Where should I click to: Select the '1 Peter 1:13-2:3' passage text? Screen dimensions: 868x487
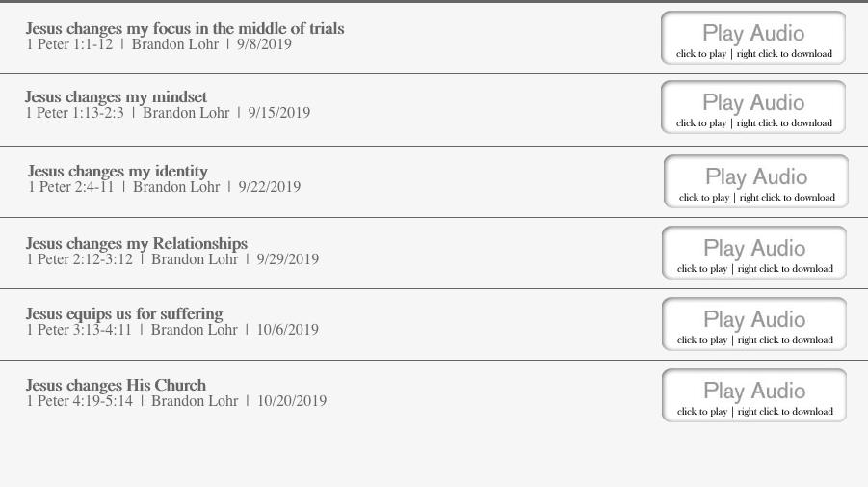[75, 113]
